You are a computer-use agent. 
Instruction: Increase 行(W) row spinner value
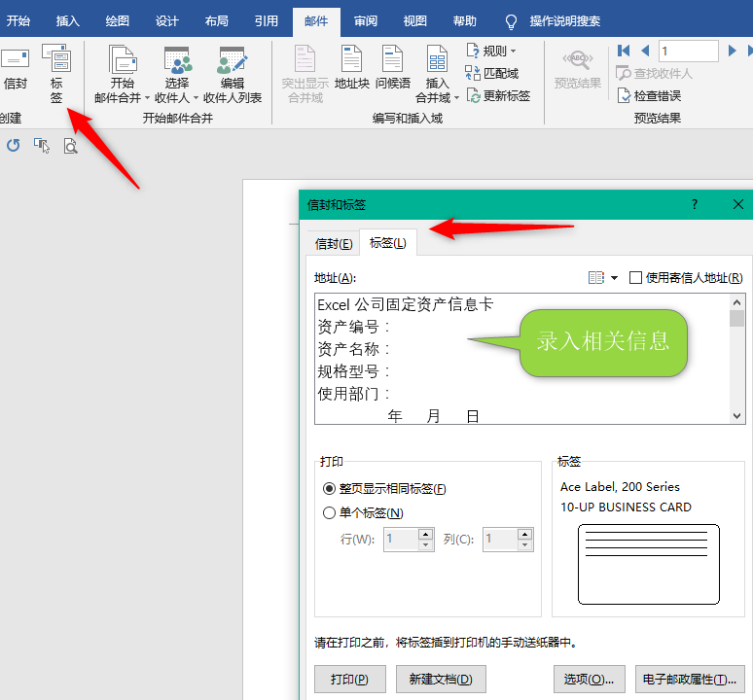[x=425, y=534]
